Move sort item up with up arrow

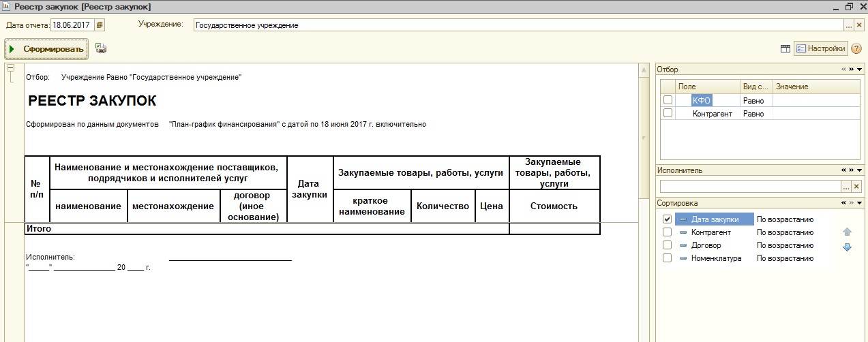848,232
